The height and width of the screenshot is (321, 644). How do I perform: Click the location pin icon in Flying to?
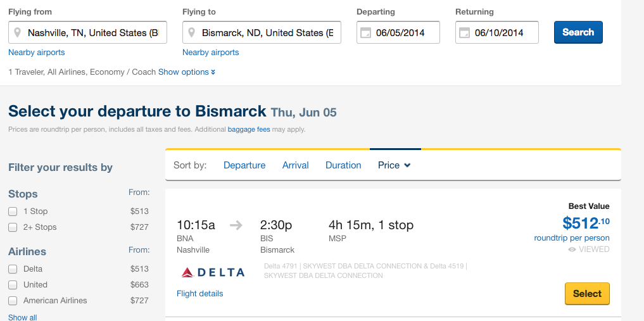(192, 33)
